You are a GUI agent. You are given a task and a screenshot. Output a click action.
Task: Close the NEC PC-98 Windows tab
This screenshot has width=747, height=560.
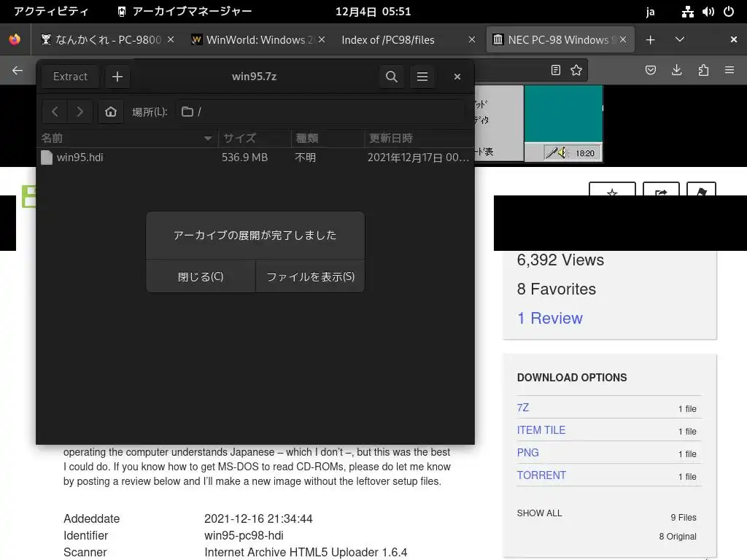click(x=623, y=39)
